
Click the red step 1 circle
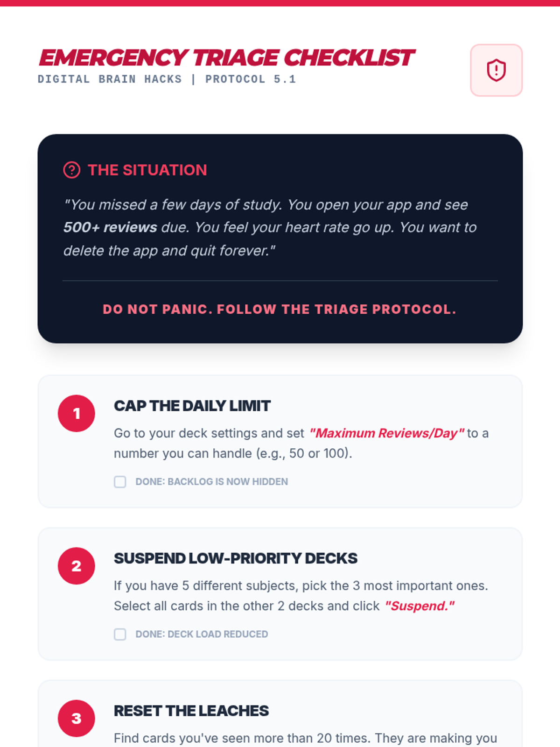(77, 413)
